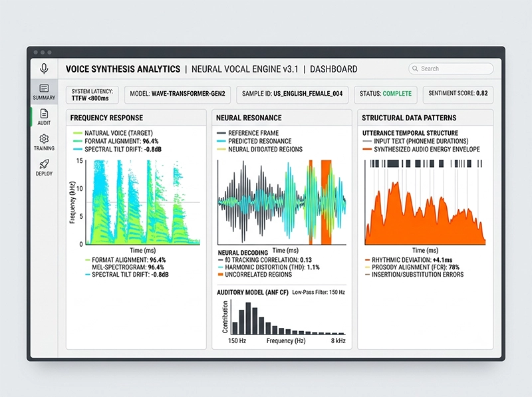Click the Model WAVE-TRANSFORMER-GEN2 chip

click(x=178, y=94)
